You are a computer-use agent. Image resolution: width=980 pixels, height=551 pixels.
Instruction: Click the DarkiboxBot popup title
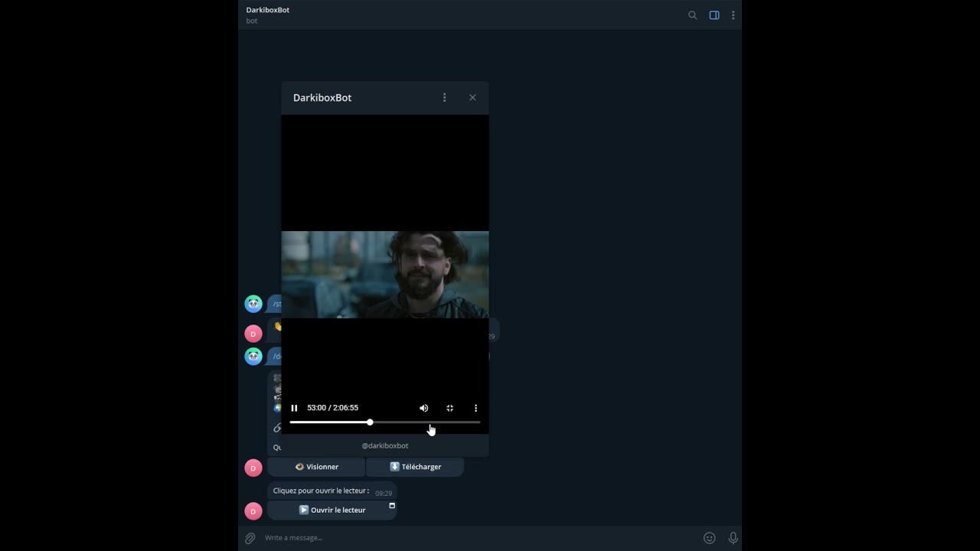point(322,98)
